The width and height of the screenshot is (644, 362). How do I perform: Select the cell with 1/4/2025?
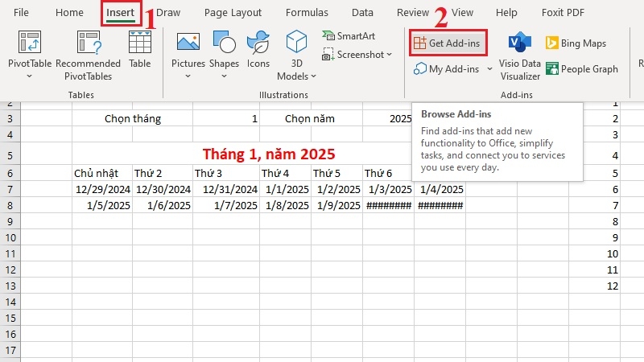click(440, 189)
